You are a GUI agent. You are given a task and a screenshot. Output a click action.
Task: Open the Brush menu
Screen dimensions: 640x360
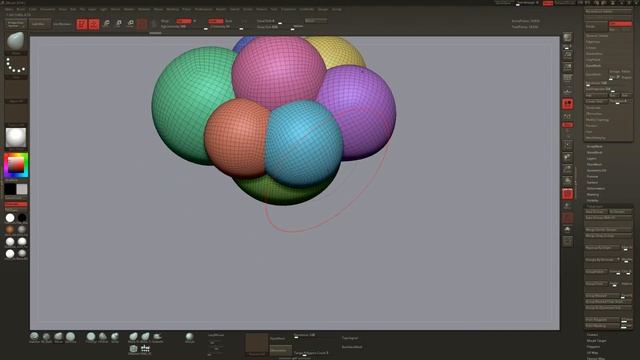click(x=20, y=9)
